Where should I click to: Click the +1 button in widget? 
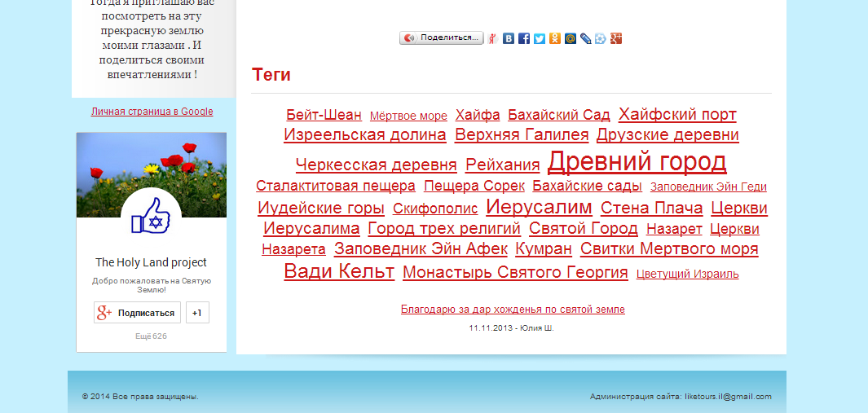(197, 313)
